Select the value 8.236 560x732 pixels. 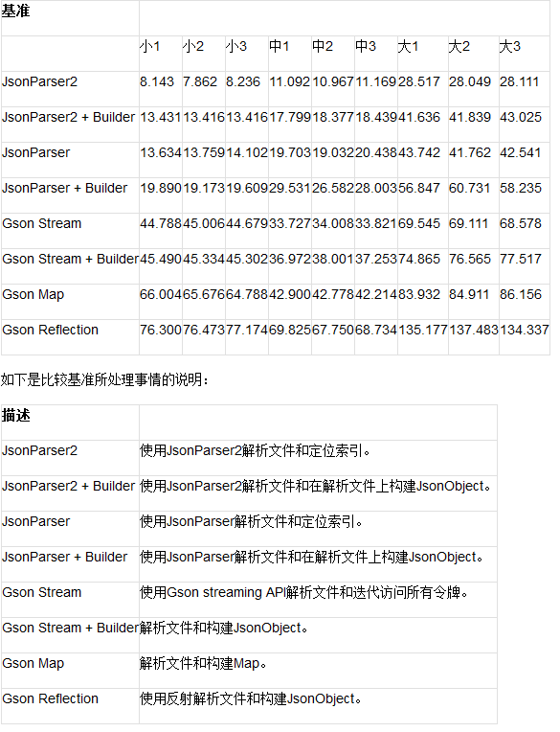[x=243, y=81]
